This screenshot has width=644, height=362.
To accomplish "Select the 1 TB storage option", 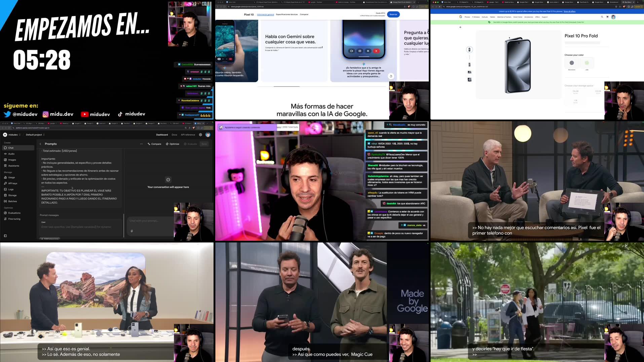I will (x=575, y=101).
